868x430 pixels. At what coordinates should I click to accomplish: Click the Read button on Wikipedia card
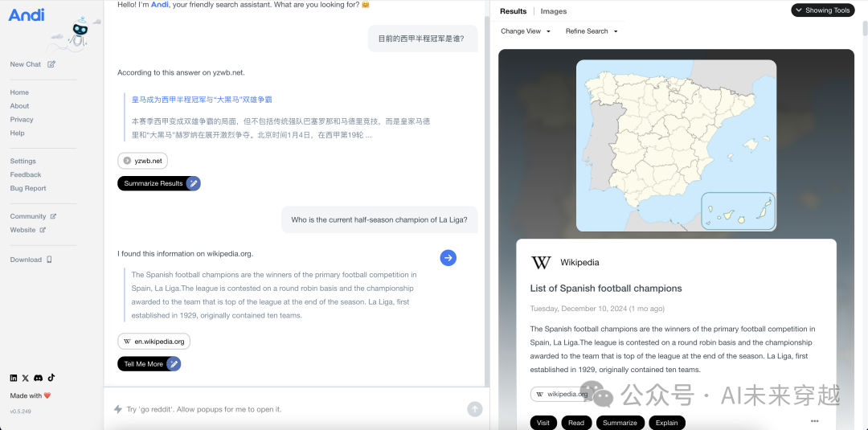(576, 422)
